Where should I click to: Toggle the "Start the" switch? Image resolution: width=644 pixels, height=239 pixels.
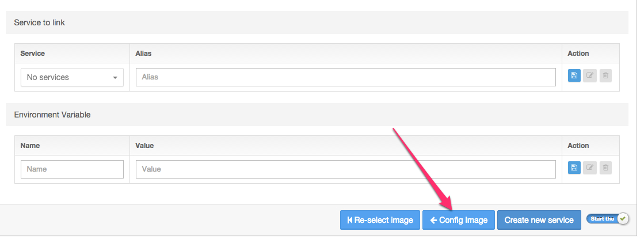tap(608, 219)
